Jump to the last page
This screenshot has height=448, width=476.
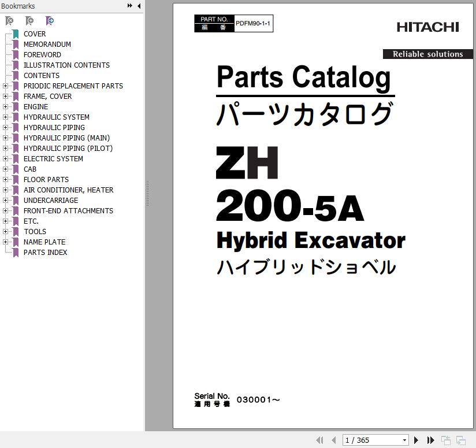point(430,440)
